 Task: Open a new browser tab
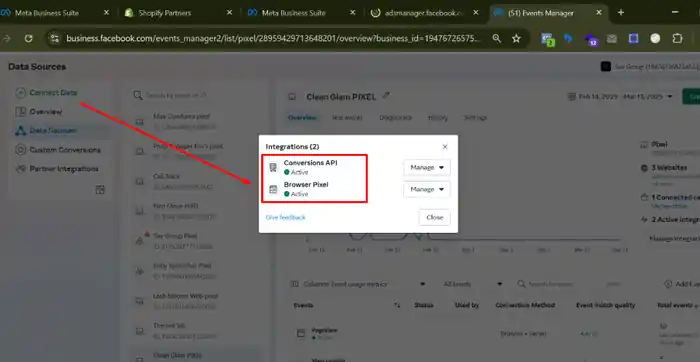point(621,12)
